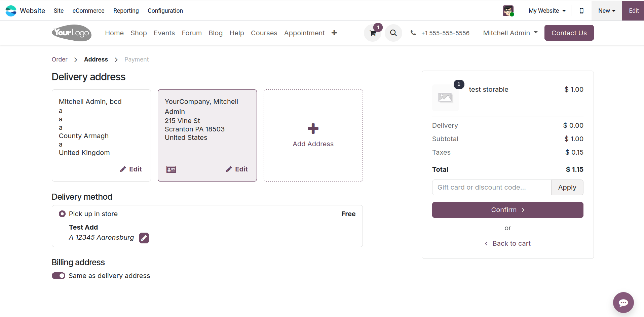This screenshot has width=644, height=317.
Task: Expand the My Website dropdown
Action: tap(547, 11)
